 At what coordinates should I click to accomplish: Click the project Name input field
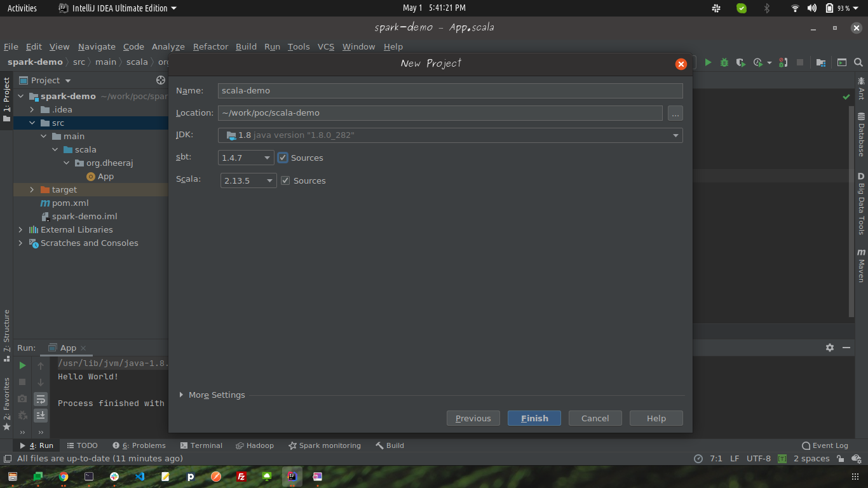451,91
